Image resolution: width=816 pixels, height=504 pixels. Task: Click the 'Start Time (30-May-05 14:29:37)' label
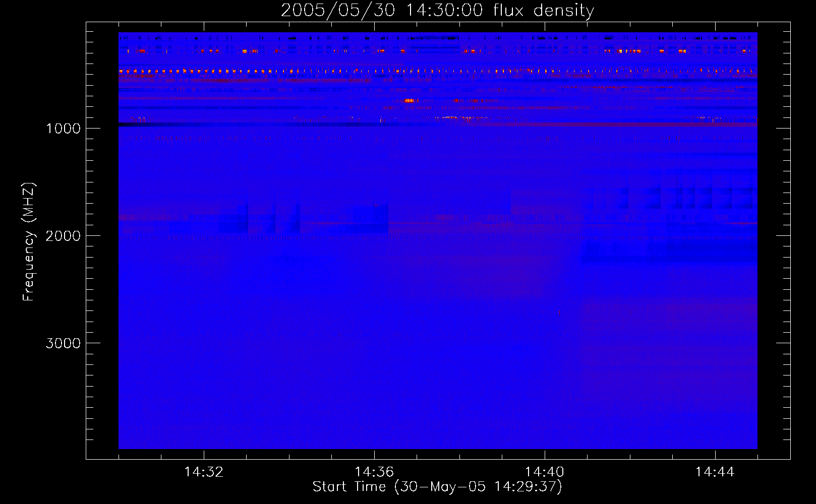coord(437,487)
